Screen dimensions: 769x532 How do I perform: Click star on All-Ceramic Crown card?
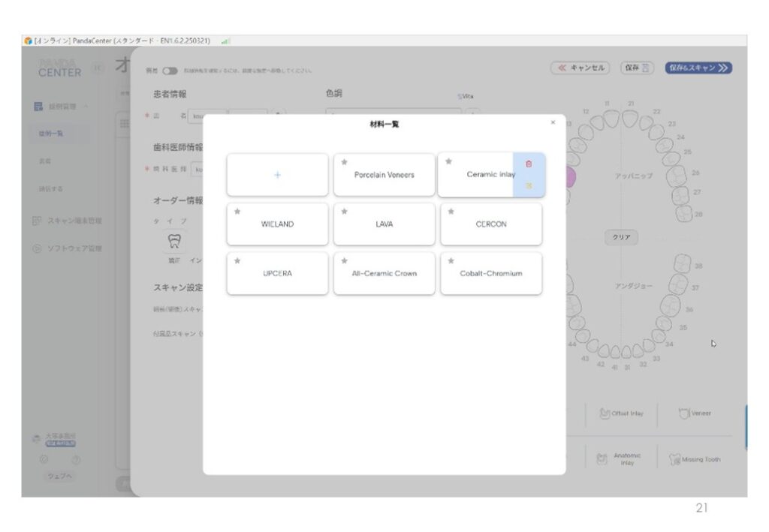[345, 261]
